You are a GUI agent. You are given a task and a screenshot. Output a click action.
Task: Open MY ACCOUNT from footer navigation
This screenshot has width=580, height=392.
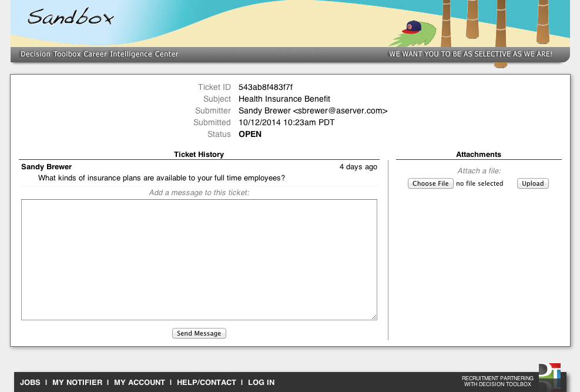tap(139, 383)
